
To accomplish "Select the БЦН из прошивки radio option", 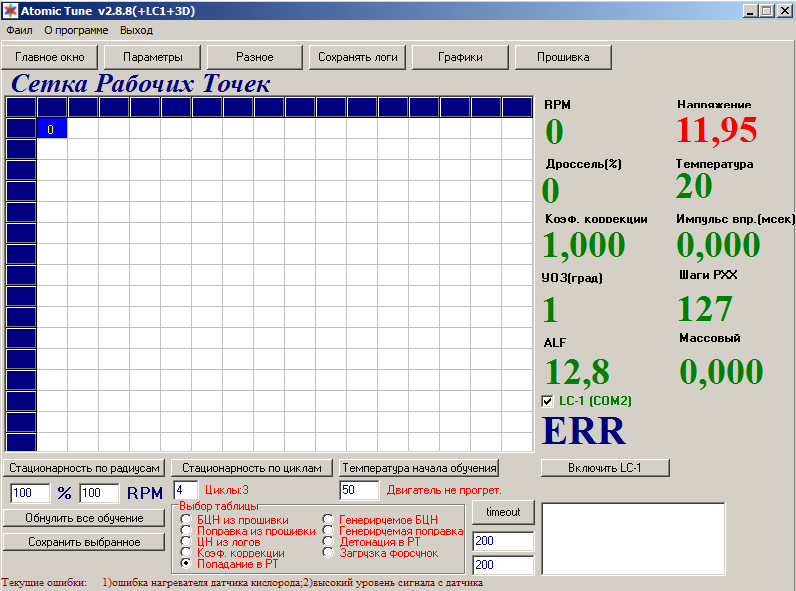I will 185,520.
